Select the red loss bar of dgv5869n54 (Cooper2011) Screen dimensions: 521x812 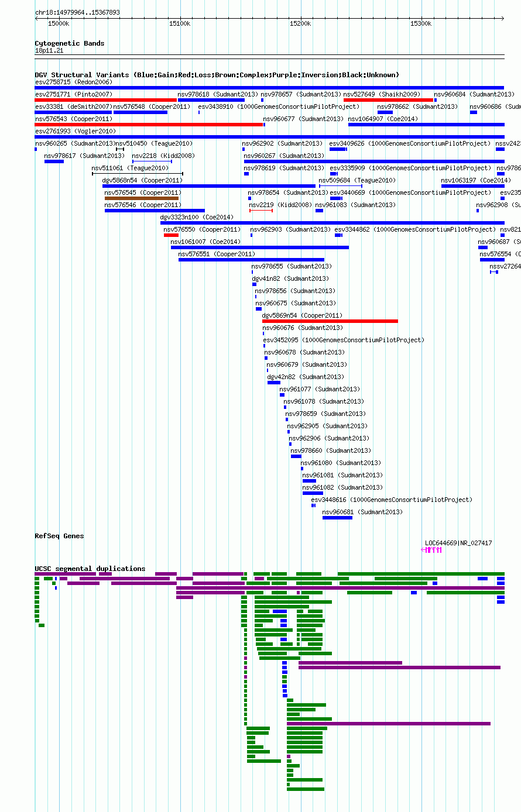pos(330,321)
